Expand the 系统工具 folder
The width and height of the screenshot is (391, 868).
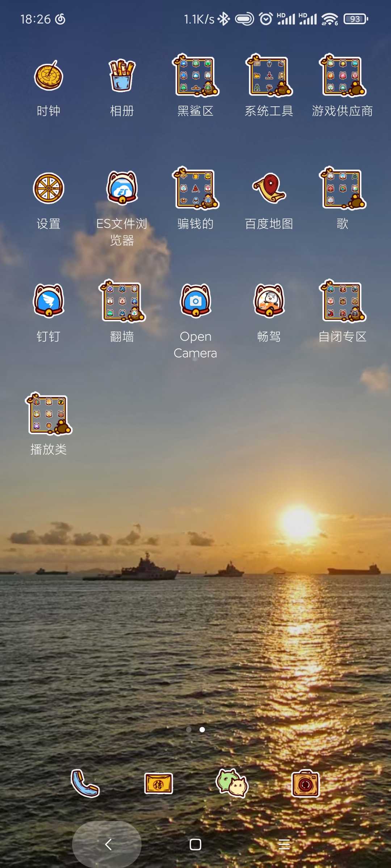269,76
